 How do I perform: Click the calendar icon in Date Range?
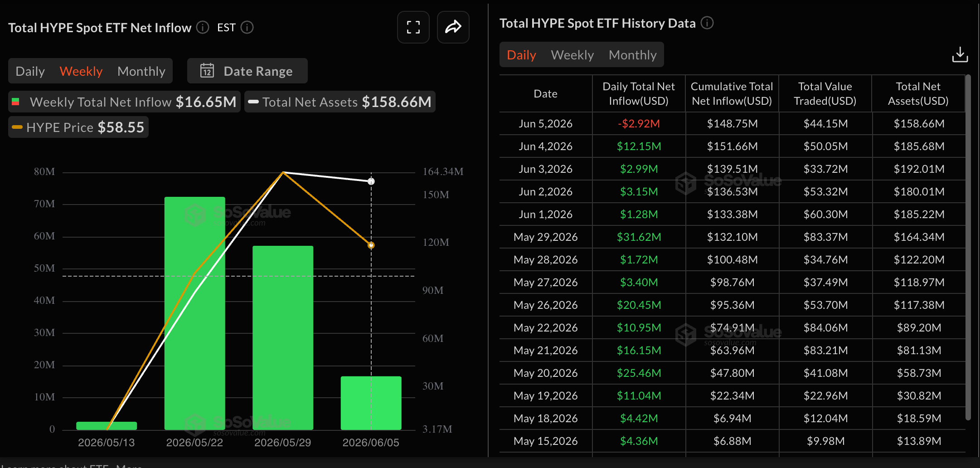(207, 71)
